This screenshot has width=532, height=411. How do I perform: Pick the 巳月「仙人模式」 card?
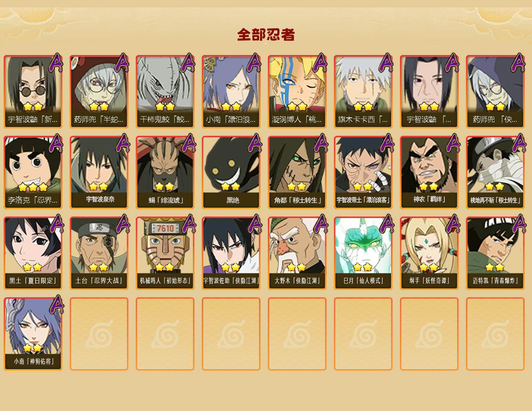pyautogui.click(x=363, y=253)
